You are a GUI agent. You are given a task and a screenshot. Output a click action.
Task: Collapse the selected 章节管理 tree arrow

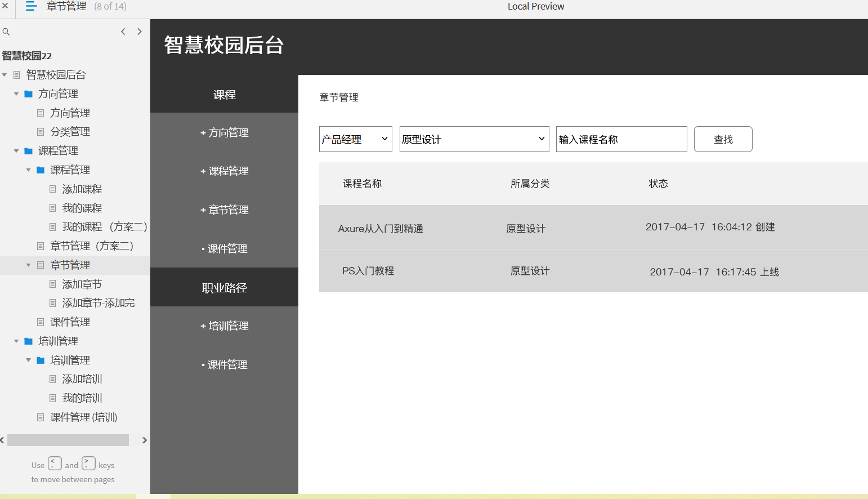[28, 265]
